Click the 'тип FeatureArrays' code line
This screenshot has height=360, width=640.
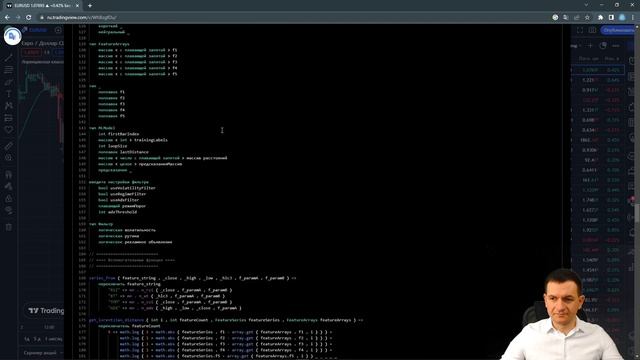coord(109,44)
